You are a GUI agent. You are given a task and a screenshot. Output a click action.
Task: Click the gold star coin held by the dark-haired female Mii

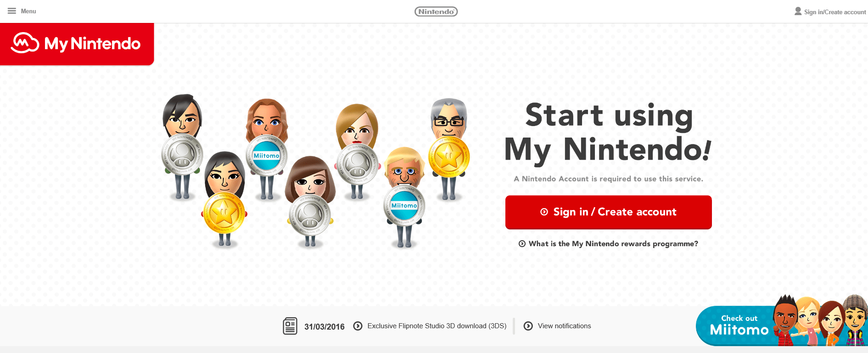[x=224, y=213]
